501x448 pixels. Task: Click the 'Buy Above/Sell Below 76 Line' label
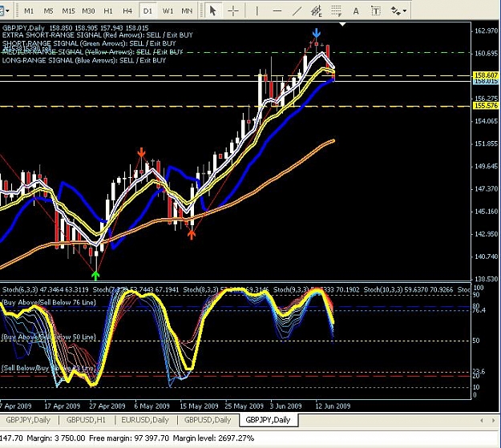point(49,302)
